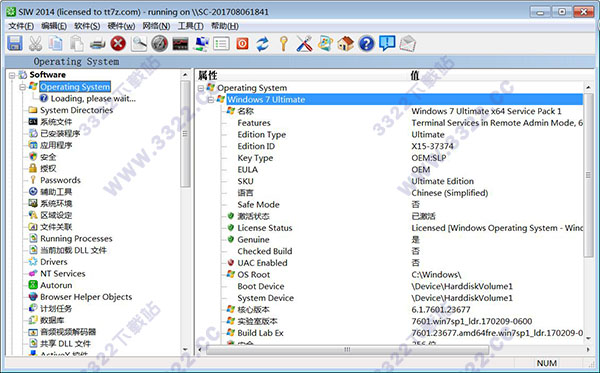The width and height of the screenshot is (600, 373).
Task: Select Autorun in the tree
Action: (56, 285)
